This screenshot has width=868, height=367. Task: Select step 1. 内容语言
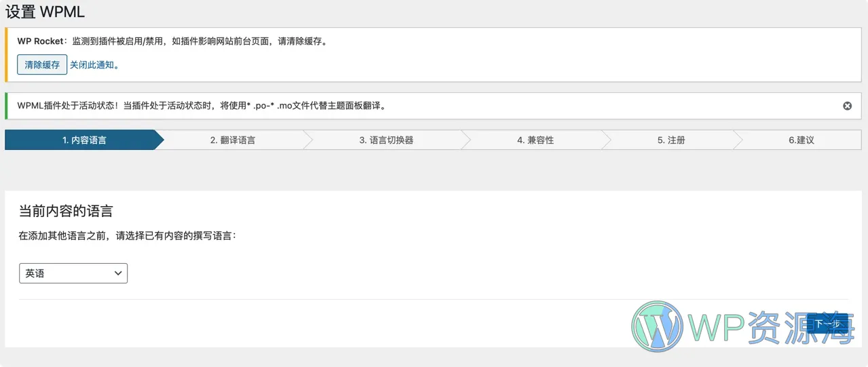pyautogui.click(x=84, y=140)
